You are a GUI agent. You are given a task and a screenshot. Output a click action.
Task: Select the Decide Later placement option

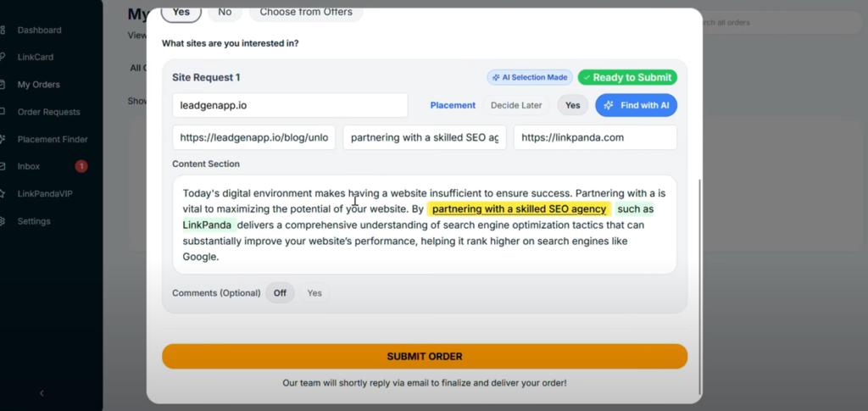click(x=516, y=105)
